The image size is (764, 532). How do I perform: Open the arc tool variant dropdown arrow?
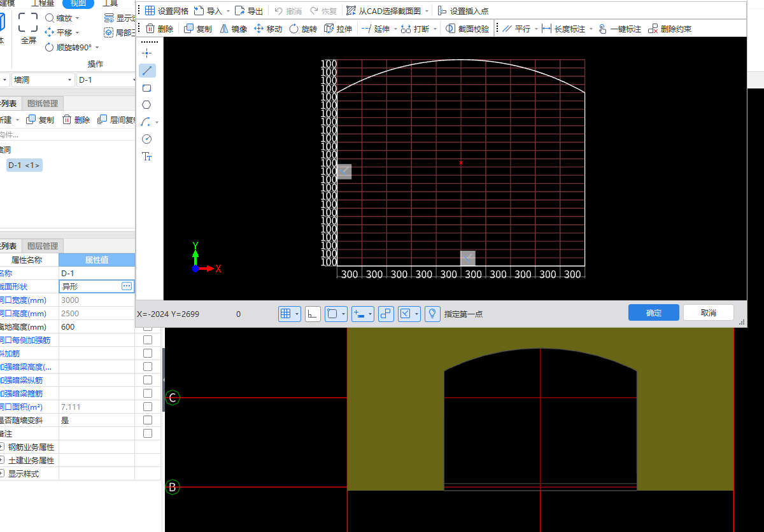(157, 122)
